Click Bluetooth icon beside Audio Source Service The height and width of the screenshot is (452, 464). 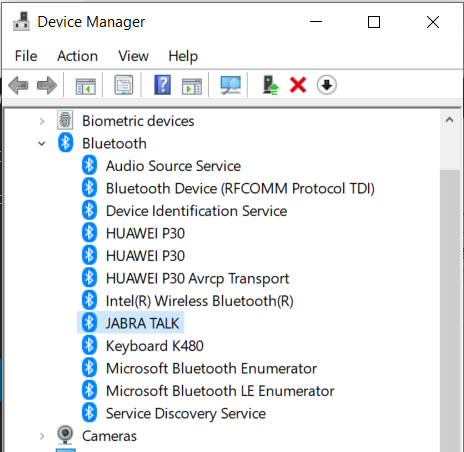coord(89,165)
